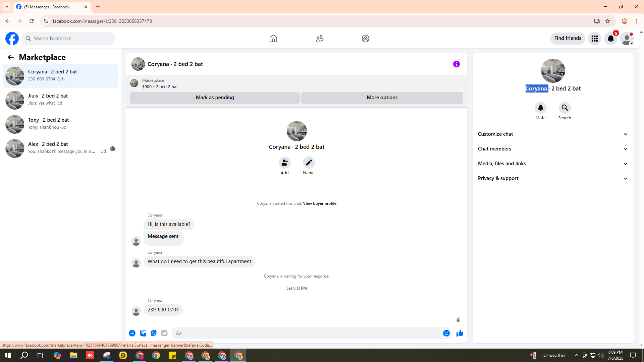Screen dimensions: 644x362
Task: Click the browser address bar URL
Action: click(102, 21)
